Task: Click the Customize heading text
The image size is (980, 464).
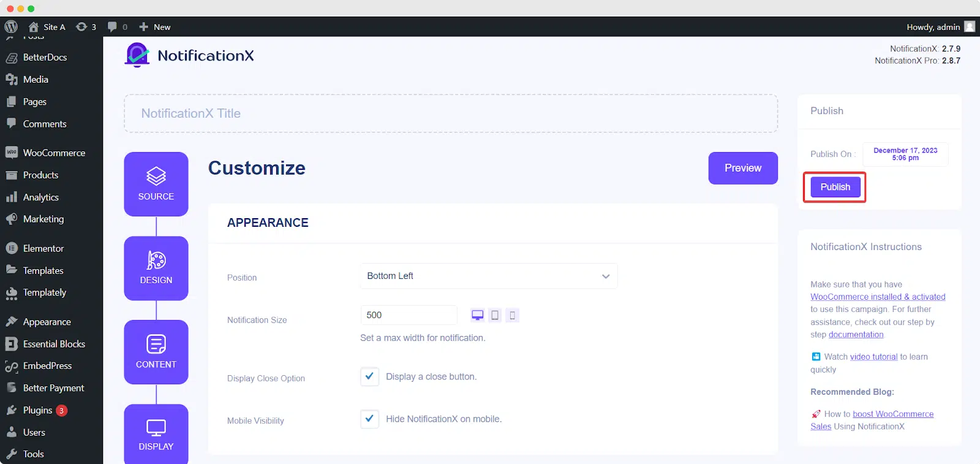Action: [257, 168]
